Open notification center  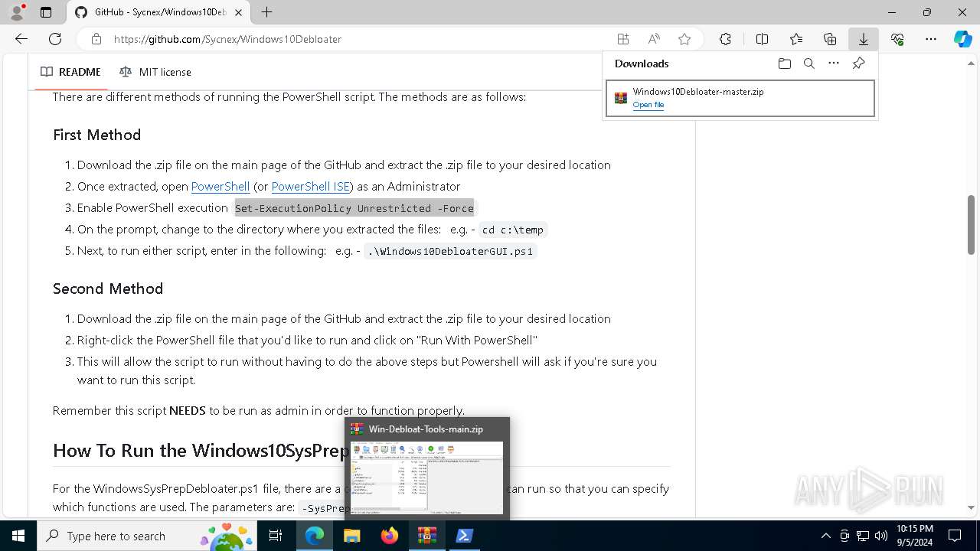coord(955,536)
